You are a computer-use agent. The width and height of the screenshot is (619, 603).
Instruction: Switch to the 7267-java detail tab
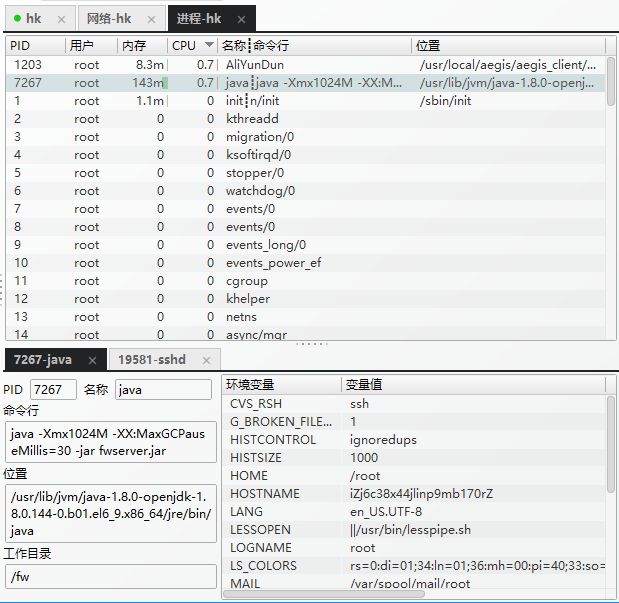click(55, 360)
